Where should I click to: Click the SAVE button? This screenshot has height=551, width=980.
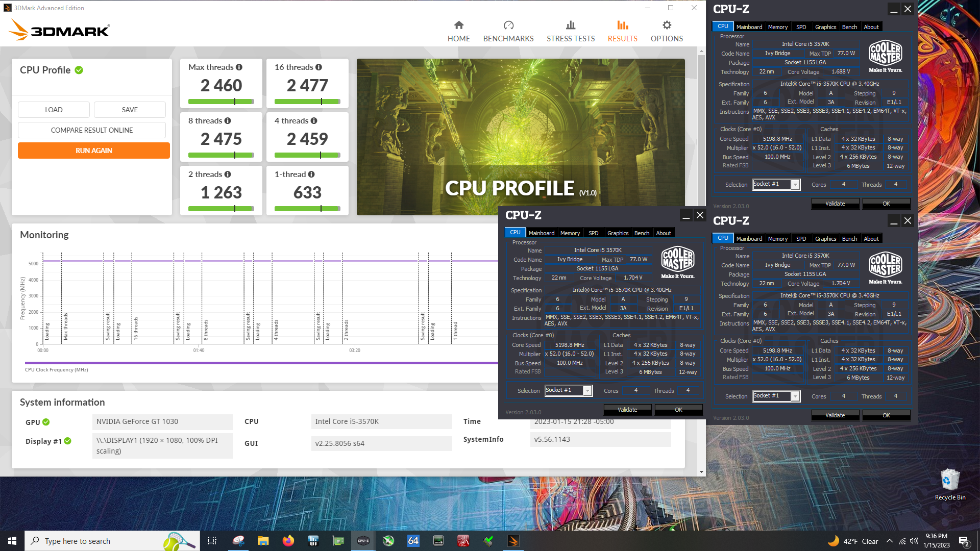click(x=130, y=110)
